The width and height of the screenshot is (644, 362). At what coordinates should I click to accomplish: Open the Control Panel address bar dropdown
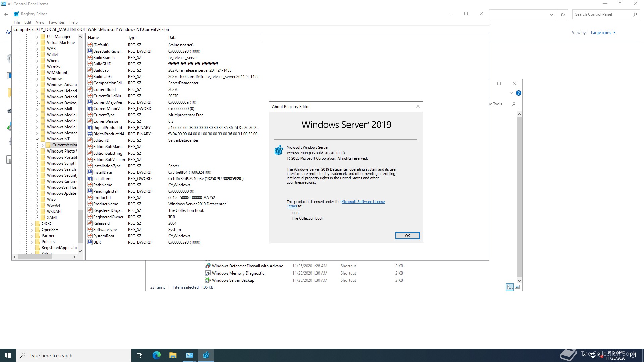(x=551, y=14)
